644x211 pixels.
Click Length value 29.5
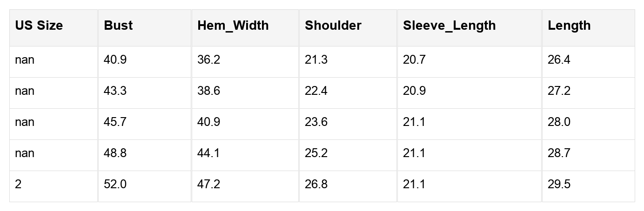pyautogui.click(x=559, y=185)
